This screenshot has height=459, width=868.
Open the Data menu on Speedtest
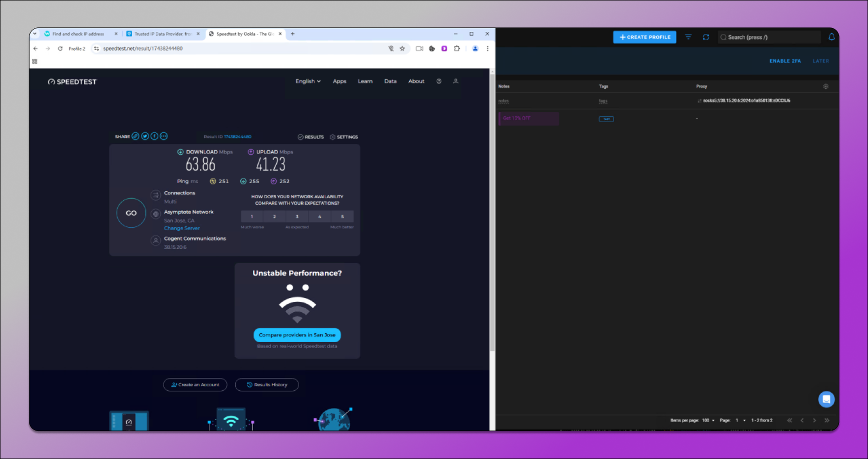(x=391, y=81)
